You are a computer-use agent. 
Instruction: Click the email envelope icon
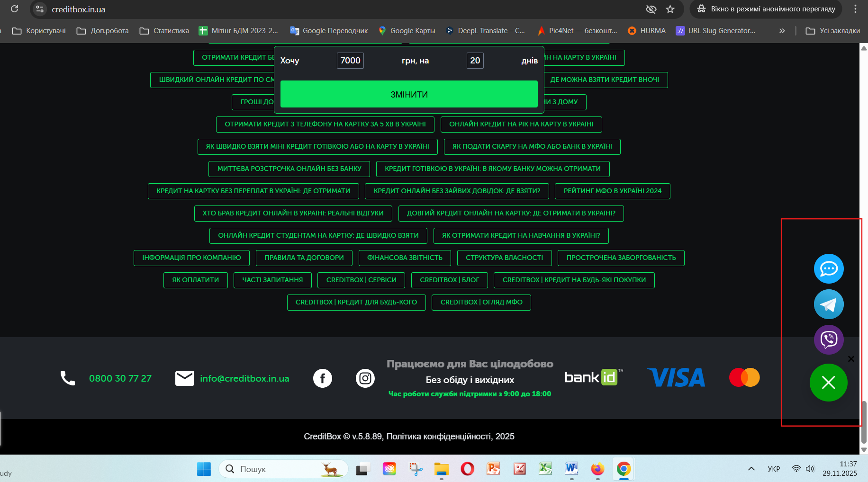[x=185, y=378]
